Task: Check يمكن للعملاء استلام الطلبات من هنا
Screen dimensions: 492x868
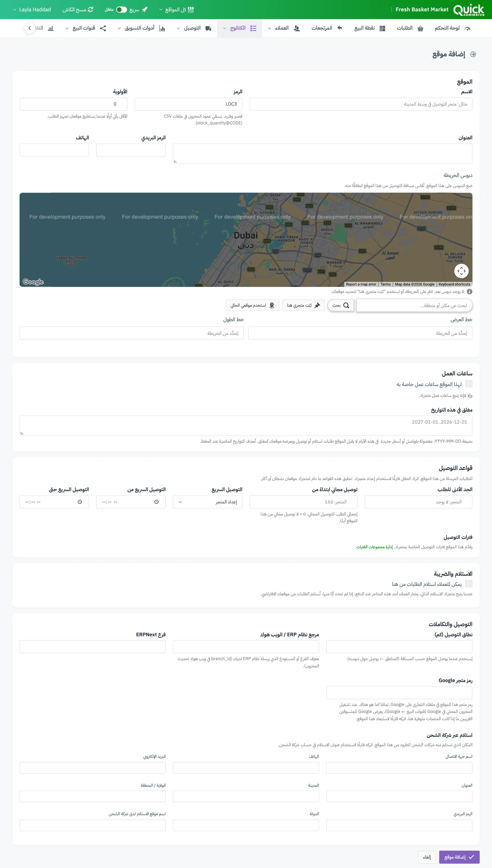Action: (469, 584)
